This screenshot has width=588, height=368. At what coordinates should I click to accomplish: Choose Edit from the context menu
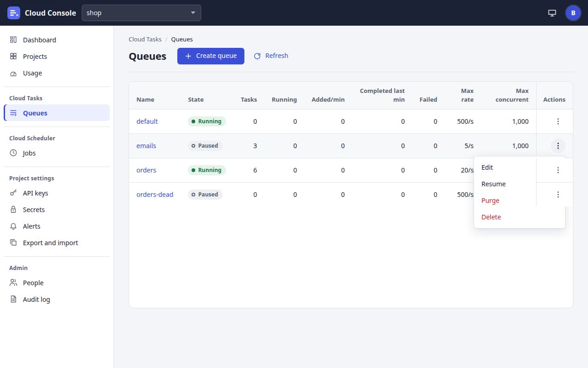(x=519, y=167)
